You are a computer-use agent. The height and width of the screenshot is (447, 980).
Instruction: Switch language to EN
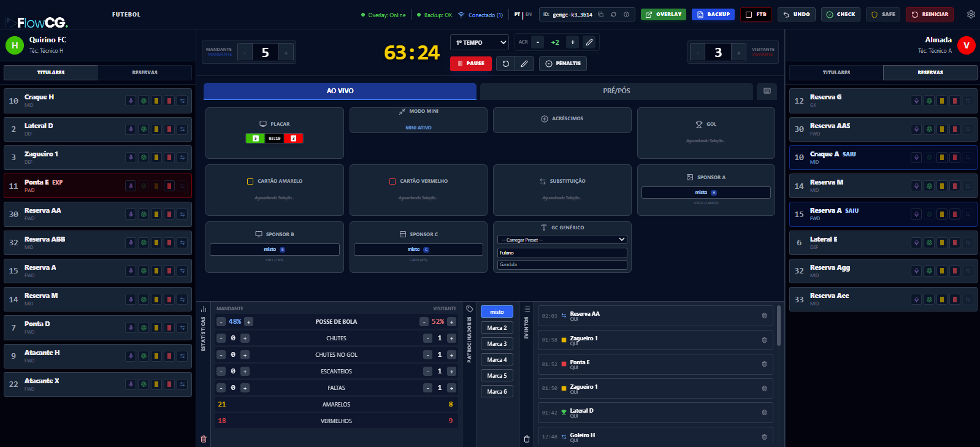[x=529, y=15]
